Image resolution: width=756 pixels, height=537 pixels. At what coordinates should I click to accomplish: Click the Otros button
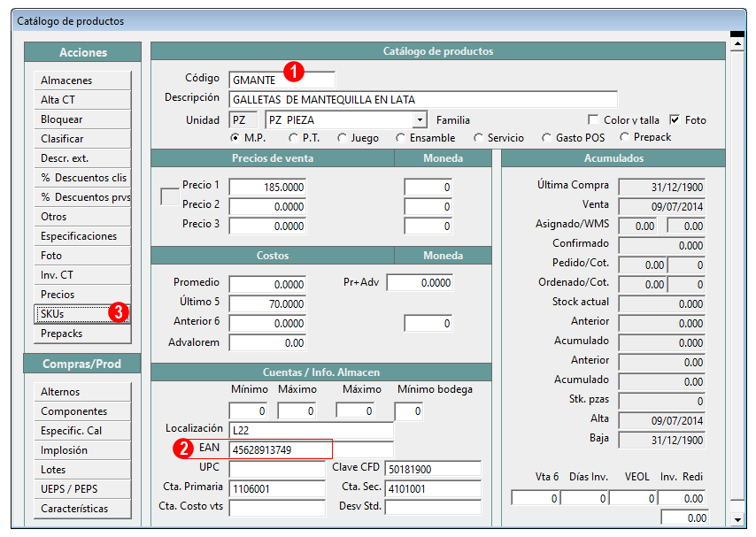click(x=82, y=217)
